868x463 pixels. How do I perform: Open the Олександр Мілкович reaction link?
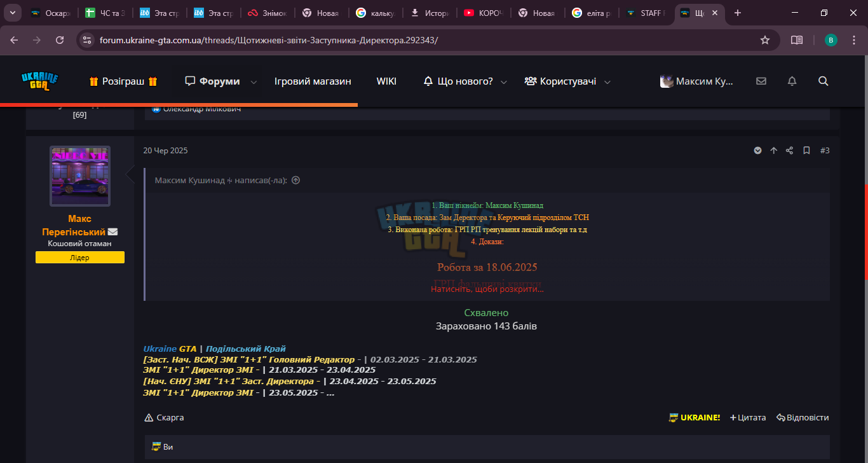(x=202, y=109)
